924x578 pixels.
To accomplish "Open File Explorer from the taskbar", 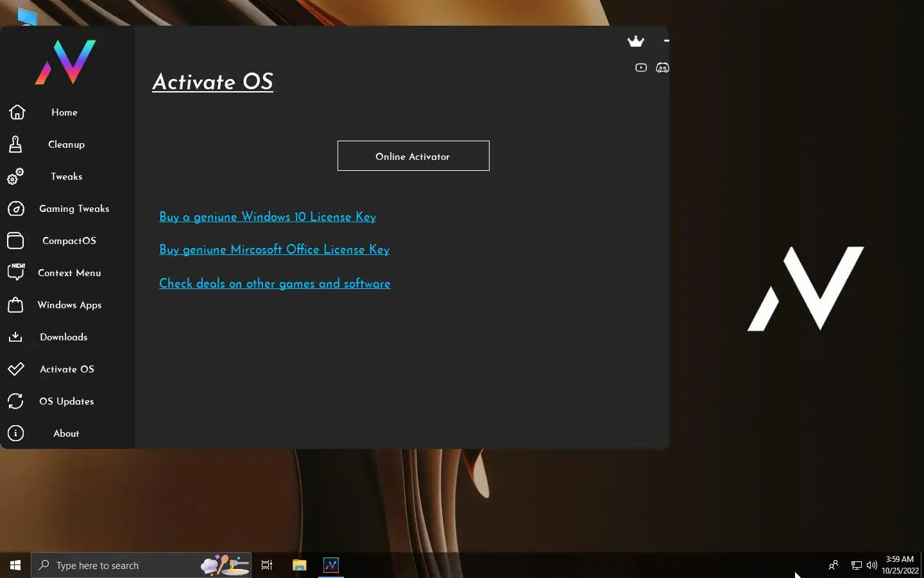I will (299, 565).
